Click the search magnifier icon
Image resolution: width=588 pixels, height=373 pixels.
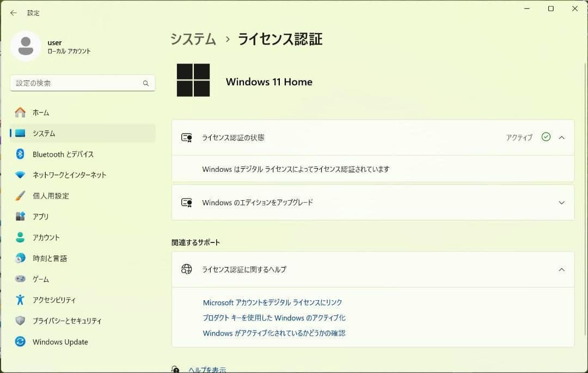[146, 83]
